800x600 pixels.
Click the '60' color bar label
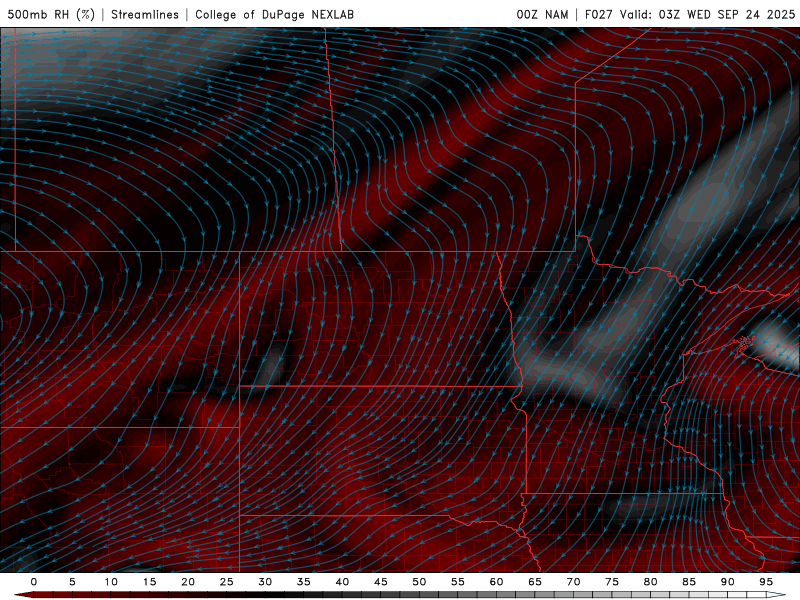coord(496,582)
